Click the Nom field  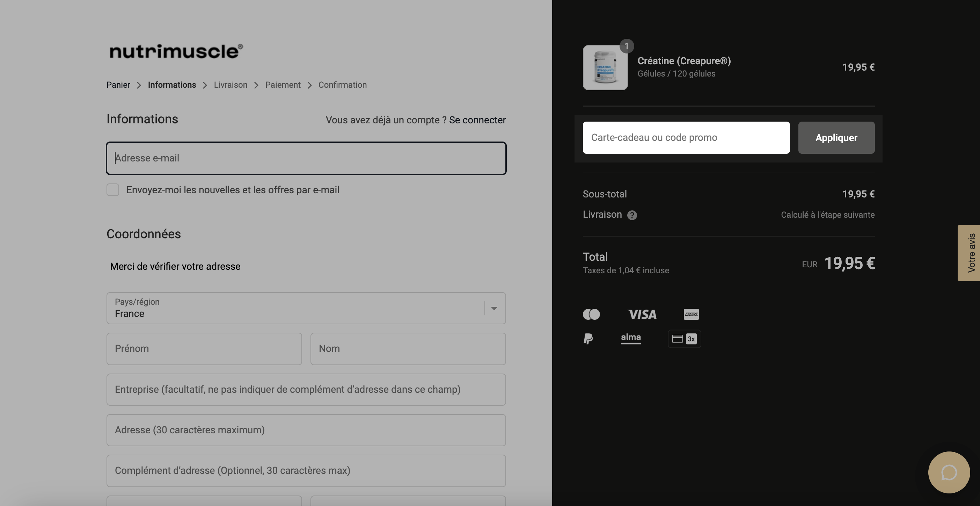[x=408, y=349]
